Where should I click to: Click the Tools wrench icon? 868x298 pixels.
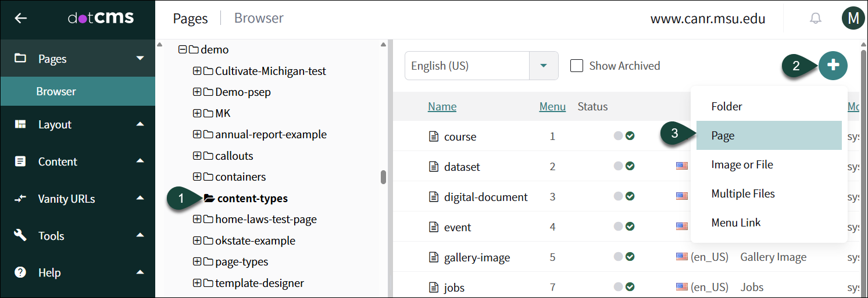pos(21,235)
